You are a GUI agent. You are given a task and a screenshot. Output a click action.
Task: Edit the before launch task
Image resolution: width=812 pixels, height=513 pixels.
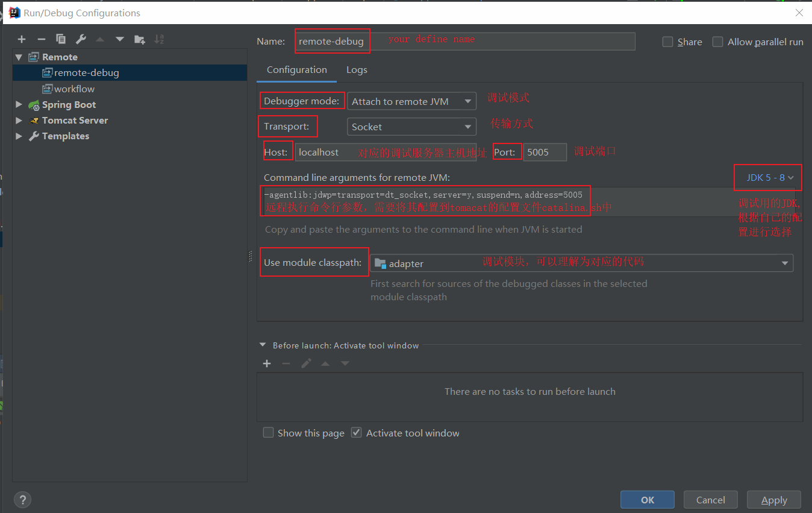tap(306, 364)
